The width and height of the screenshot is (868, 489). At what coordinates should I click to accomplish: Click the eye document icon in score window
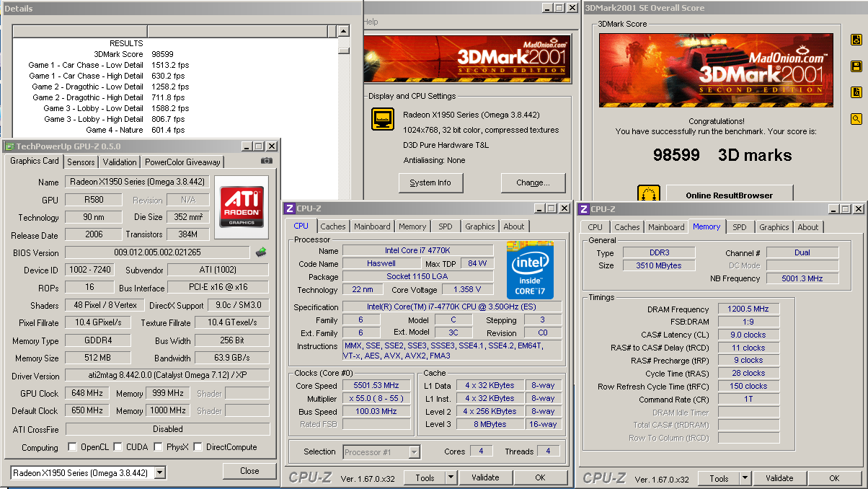[856, 40]
